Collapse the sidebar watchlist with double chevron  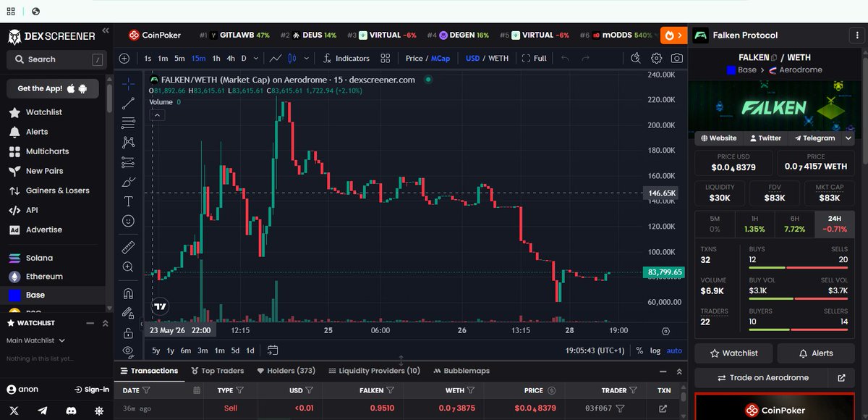105,323
